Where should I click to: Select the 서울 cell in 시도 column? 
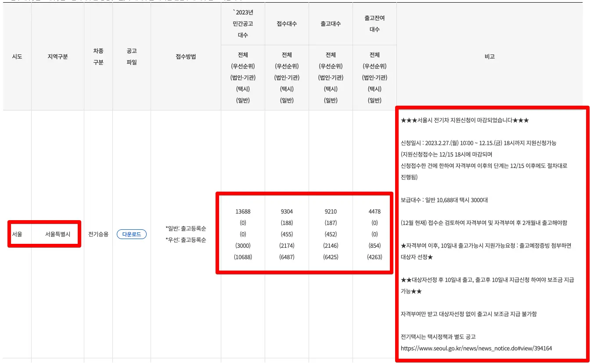click(17, 235)
